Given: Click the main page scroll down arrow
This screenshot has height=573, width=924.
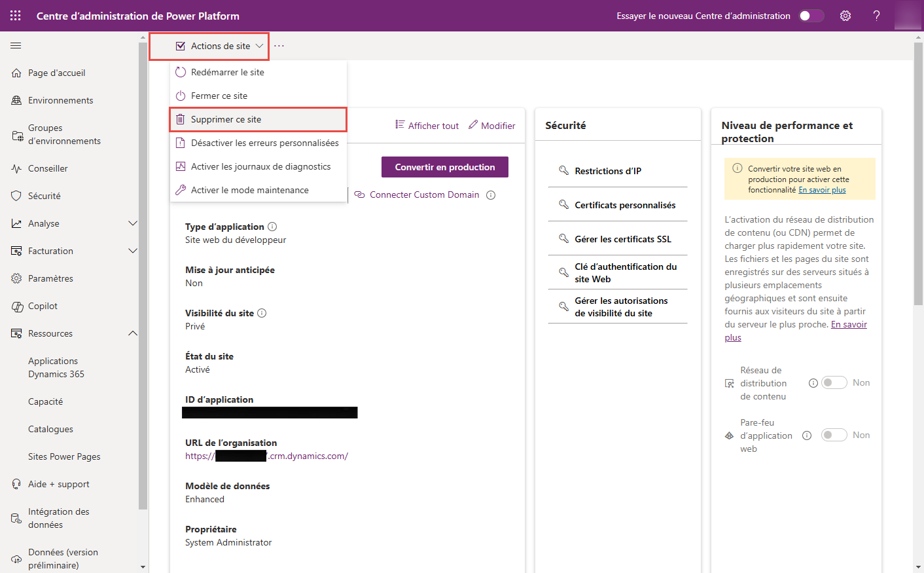Looking at the screenshot, I should (918, 567).
